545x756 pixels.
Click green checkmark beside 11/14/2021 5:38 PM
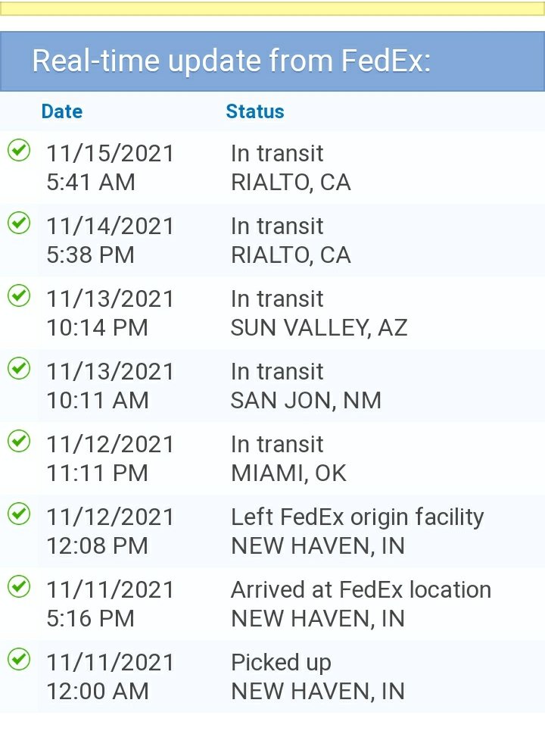click(x=19, y=223)
